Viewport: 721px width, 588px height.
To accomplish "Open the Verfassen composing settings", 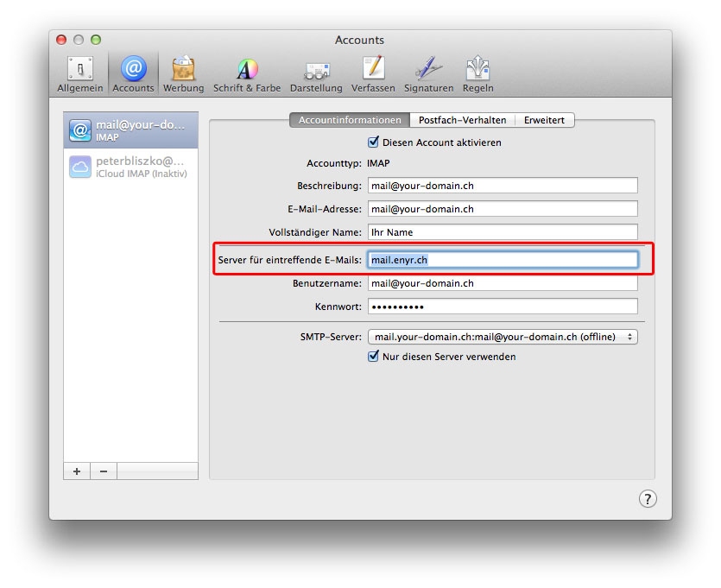I will click(373, 74).
